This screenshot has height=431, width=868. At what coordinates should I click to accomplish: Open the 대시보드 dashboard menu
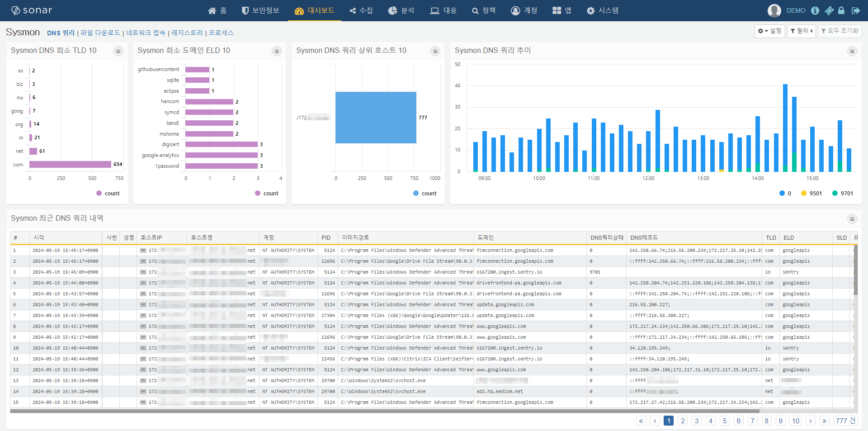coord(314,10)
